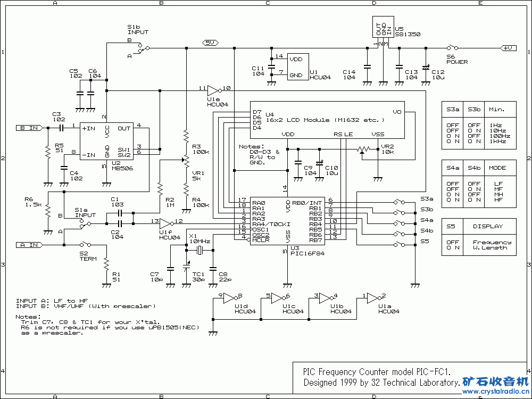This screenshot has width=532, height=399.
Task: Click the +V supply connector tag
Action: pos(508,48)
